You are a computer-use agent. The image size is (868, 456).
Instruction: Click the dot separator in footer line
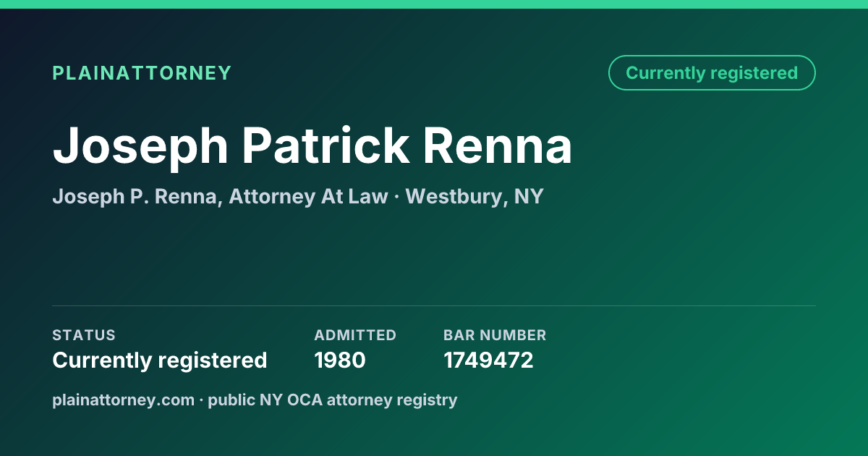click(202, 400)
